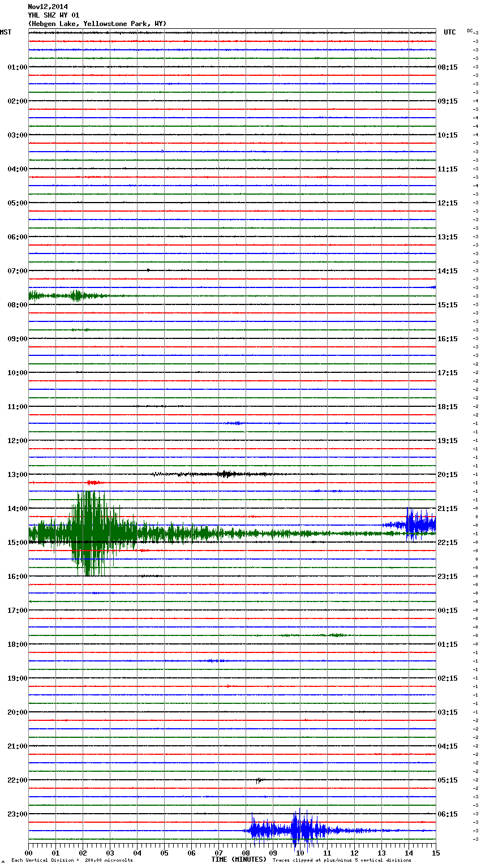Click the date label Nov12,2014

(x=48, y=7)
